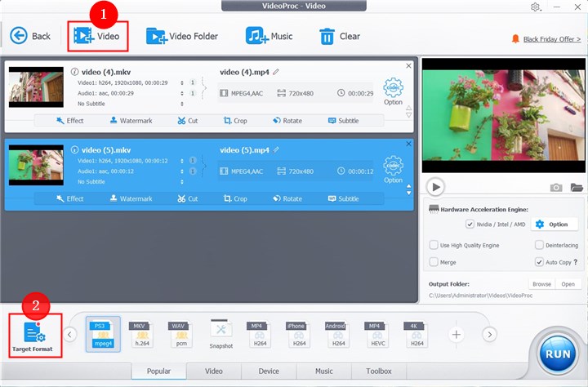The height and width of the screenshot is (387, 588).
Task: Select WAV pcm format preset
Action: coord(181,334)
